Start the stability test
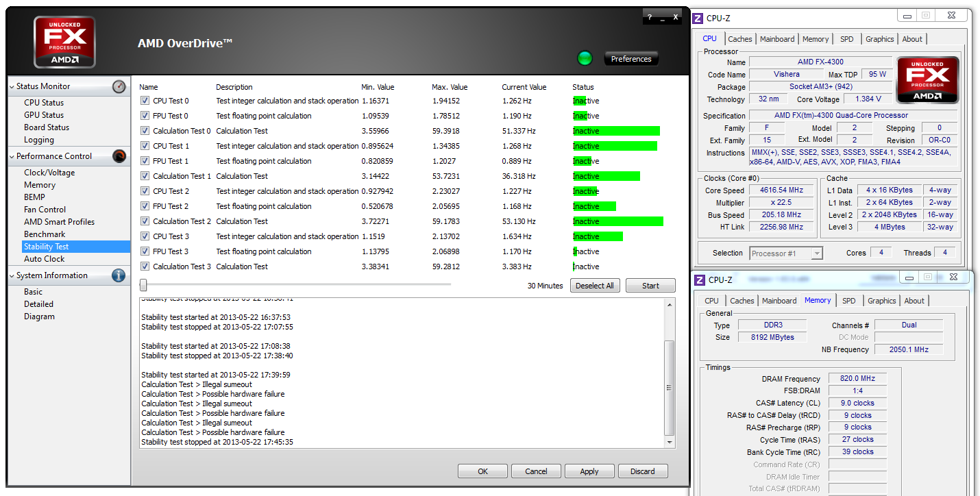Screen dimensions: 980x496 (650, 286)
